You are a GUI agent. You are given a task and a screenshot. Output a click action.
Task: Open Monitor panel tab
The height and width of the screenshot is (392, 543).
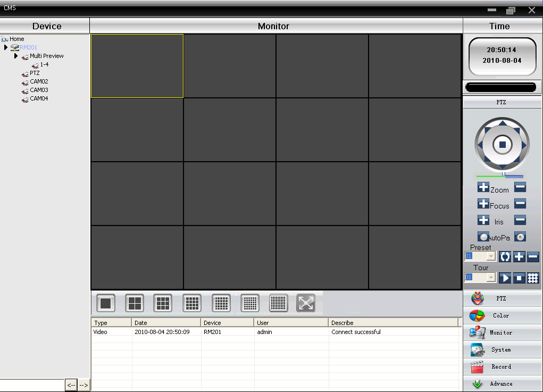tap(503, 332)
